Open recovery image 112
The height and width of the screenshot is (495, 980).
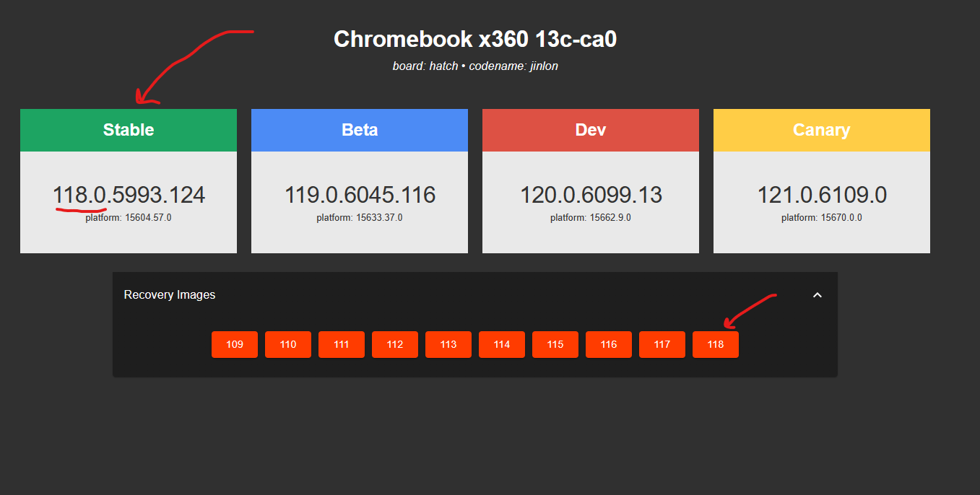point(395,345)
